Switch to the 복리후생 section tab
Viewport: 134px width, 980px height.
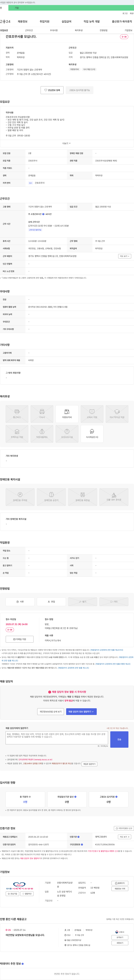coord(79,30)
